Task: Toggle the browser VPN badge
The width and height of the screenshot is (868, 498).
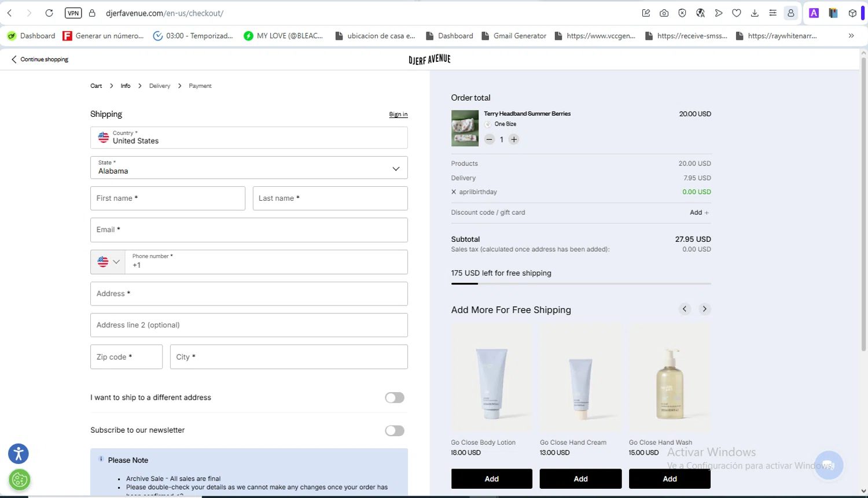Action: (73, 13)
